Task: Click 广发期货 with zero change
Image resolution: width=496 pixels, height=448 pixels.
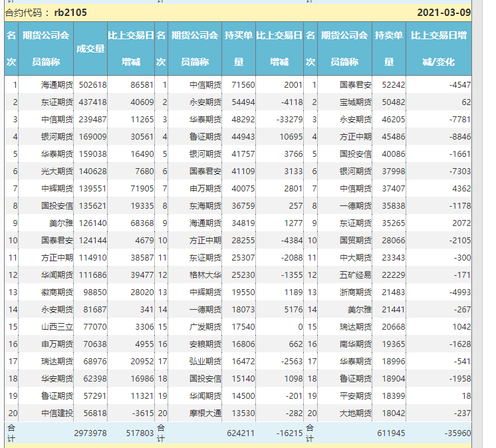Action: pyautogui.click(x=205, y=327)
